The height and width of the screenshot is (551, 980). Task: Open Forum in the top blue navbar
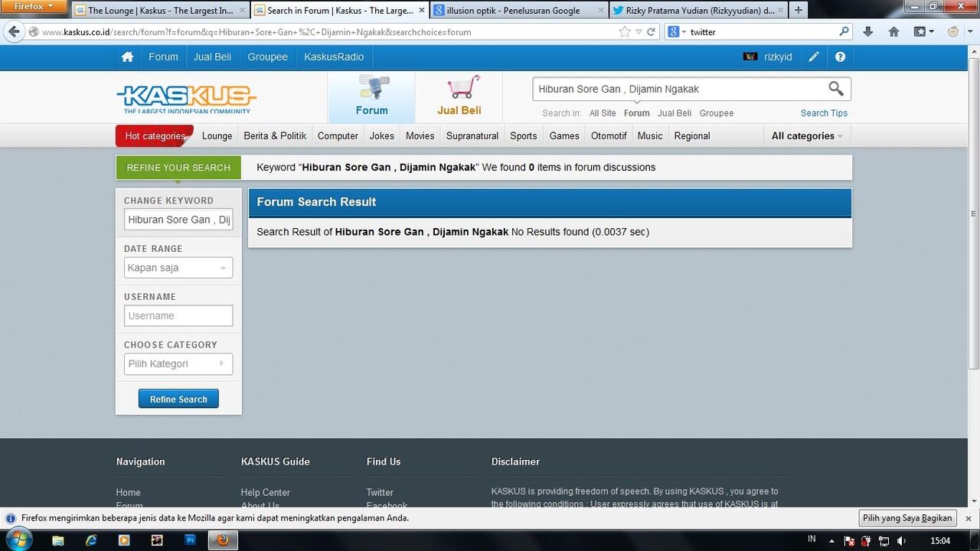point(163,57)
